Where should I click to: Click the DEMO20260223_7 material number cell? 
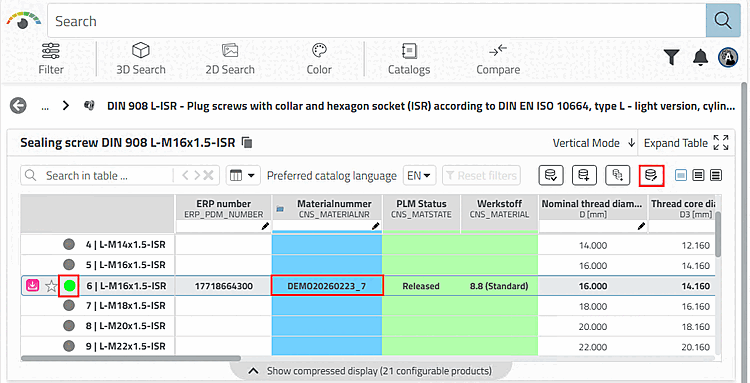(327, 286)
